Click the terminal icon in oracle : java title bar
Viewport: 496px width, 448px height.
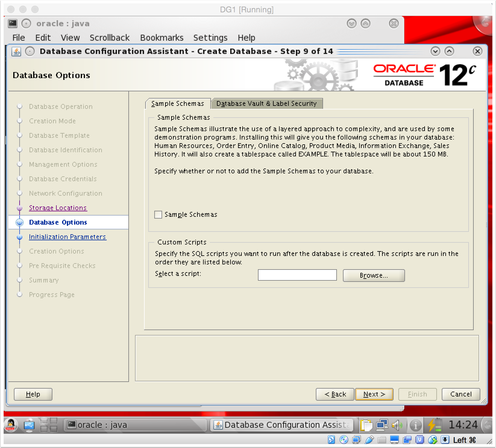click(x=13, y=24)
